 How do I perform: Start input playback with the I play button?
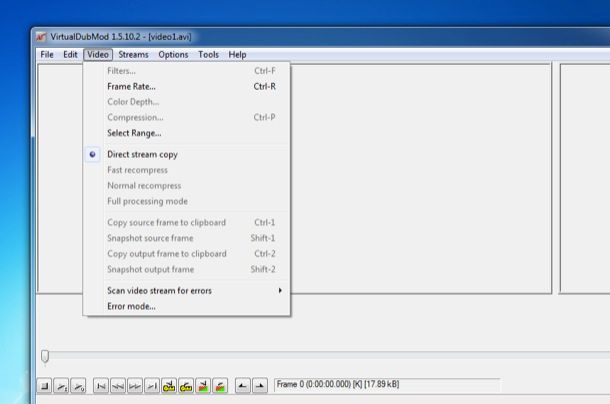coord(61,386)
